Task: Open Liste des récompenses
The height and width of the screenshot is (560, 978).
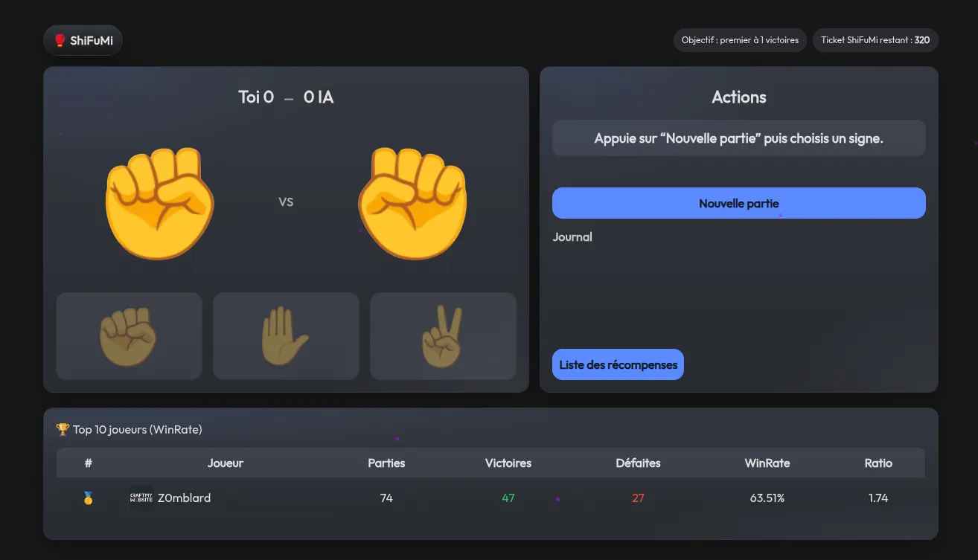Action: tap(618, 364)
